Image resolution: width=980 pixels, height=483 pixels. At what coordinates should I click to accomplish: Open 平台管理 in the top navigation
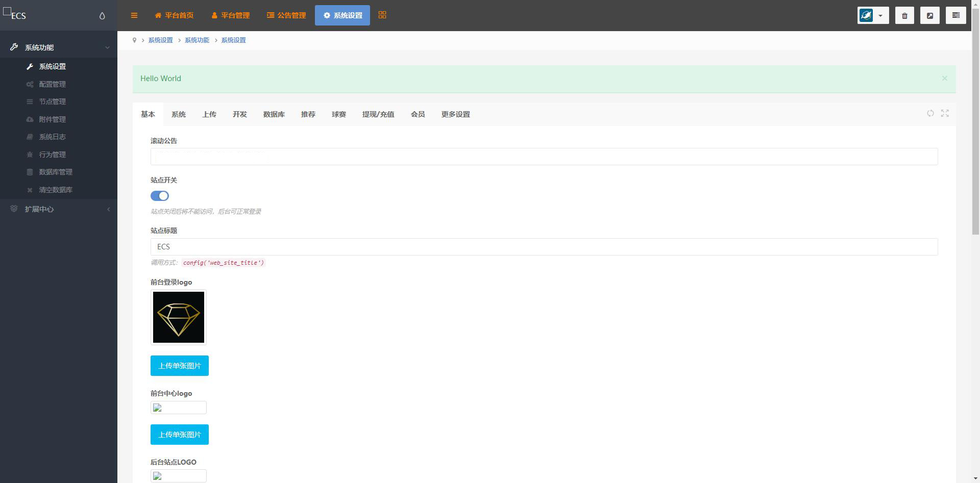(231, 15)
